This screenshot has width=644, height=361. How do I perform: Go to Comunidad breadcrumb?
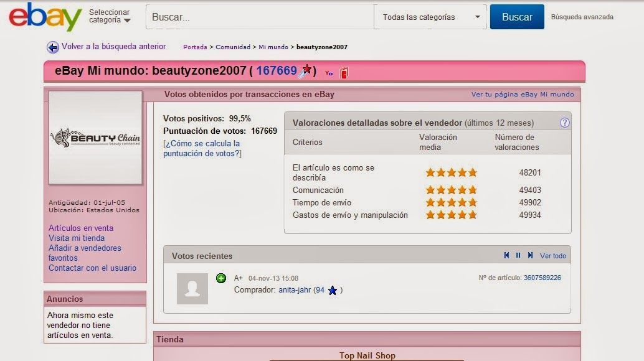[x=233, y=47]
